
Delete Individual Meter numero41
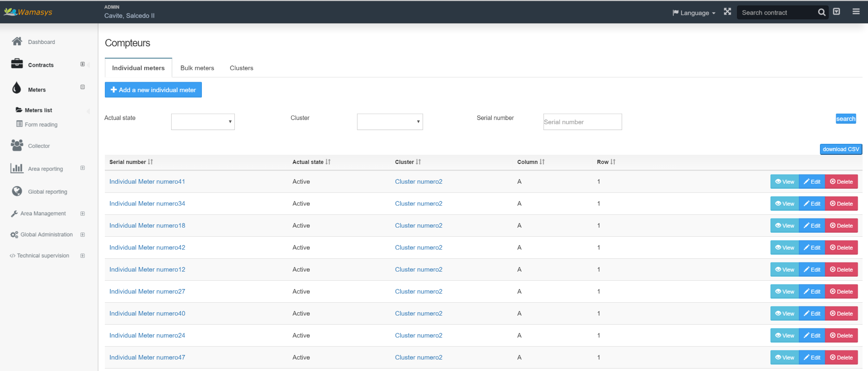click(841, 182)
